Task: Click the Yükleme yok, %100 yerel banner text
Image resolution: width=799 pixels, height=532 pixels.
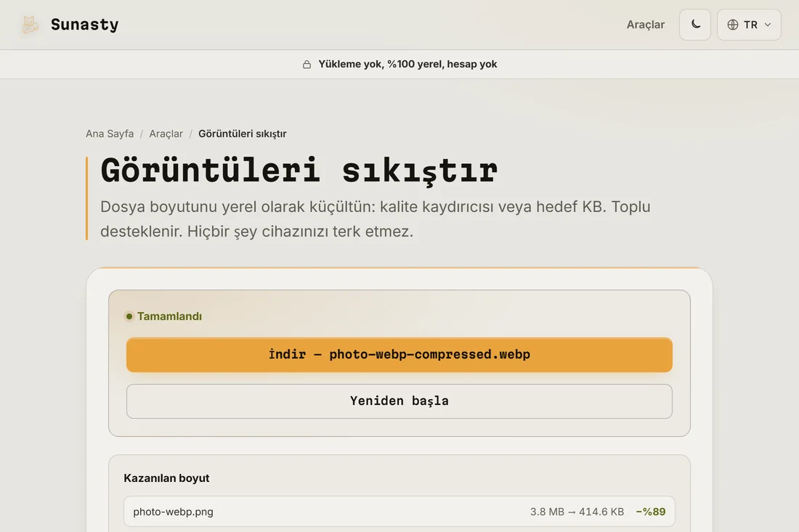Action: (407, 64)
